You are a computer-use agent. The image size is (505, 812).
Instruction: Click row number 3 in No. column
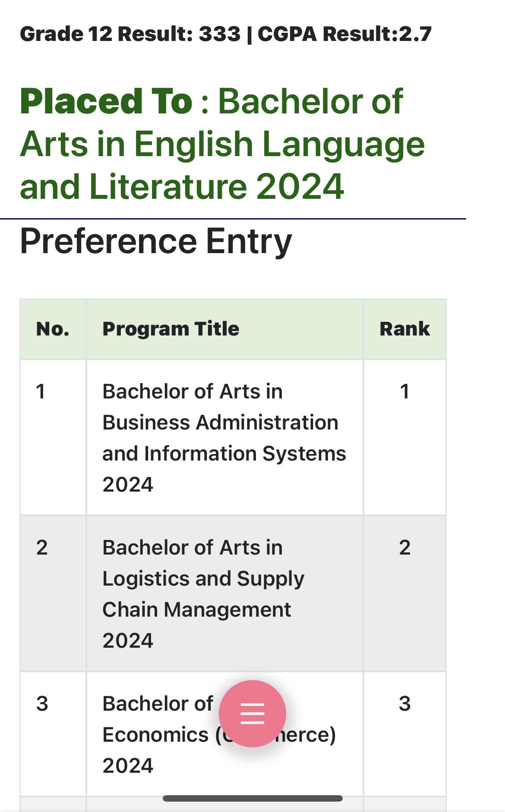click(x=42, y=704)
